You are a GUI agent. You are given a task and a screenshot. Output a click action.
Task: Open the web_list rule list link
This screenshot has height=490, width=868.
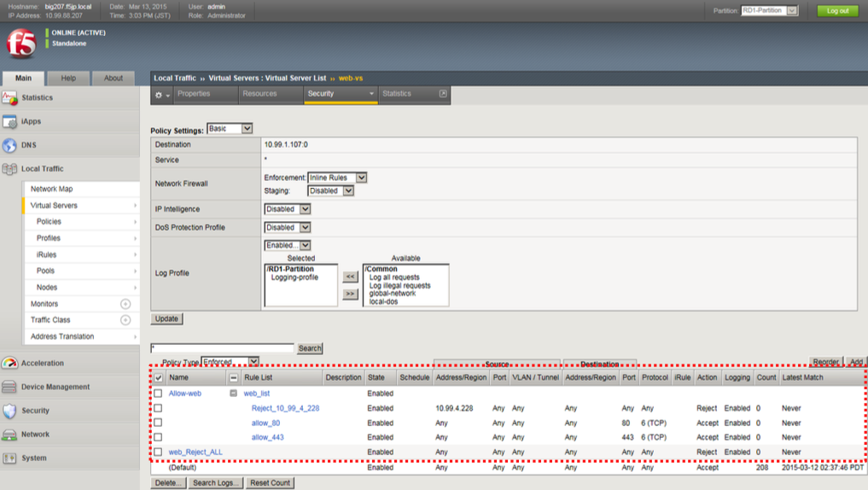click(257, 394)
